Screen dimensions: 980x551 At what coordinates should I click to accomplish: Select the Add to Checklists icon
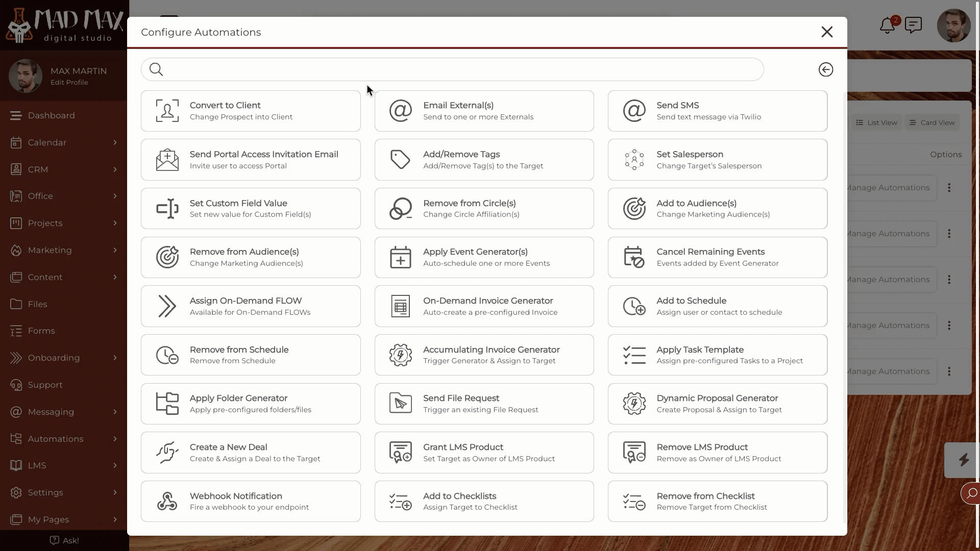pyautogui.click(x=401, y=501)
